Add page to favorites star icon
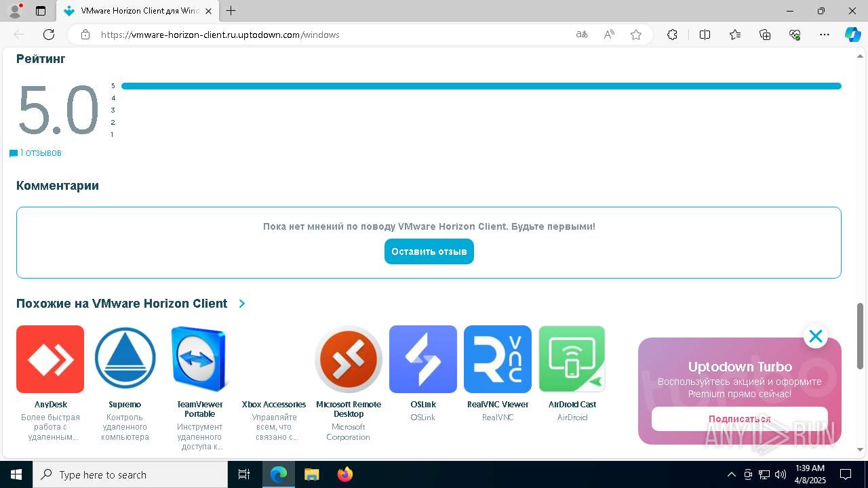The height and width of the screenshot is (488, 868). (x=636, y=35)
